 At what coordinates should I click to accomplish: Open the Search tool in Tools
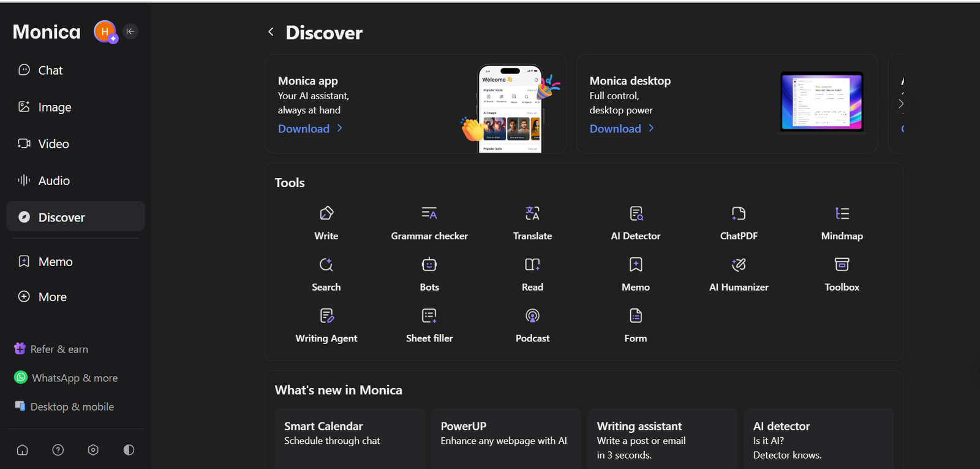326,275
